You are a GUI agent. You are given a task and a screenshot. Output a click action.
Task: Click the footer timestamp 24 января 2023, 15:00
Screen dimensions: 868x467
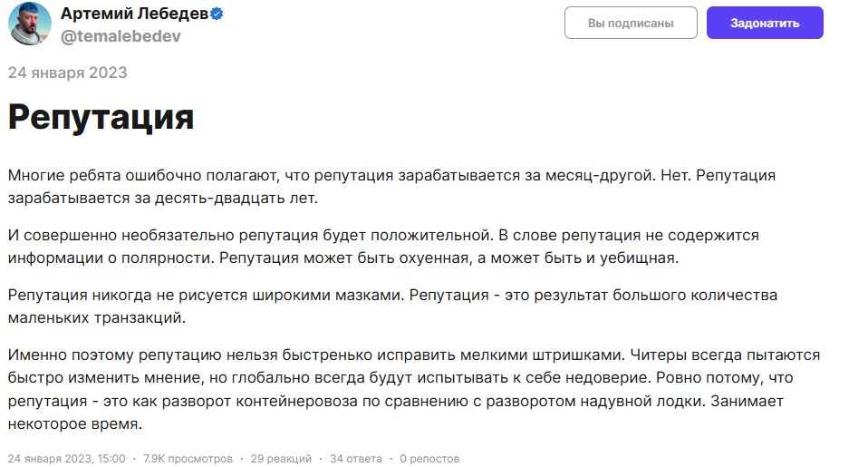pyautogui.click(x=66, y=459)
